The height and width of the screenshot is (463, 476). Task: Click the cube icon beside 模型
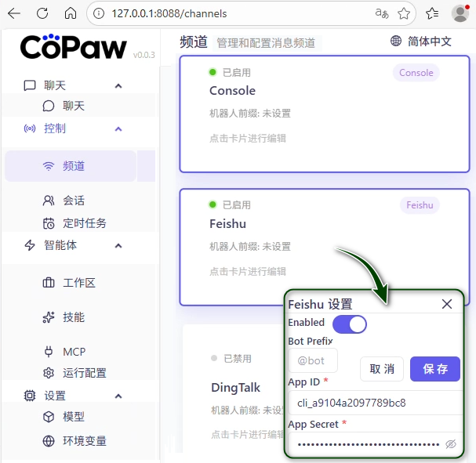pos(49,417)
